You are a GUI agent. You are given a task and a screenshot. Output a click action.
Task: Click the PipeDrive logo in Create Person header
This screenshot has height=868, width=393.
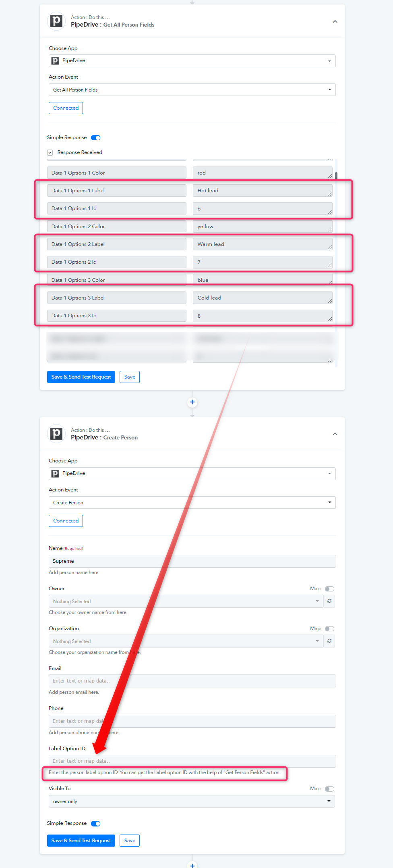pyautogui.click(x=56, y=434)
